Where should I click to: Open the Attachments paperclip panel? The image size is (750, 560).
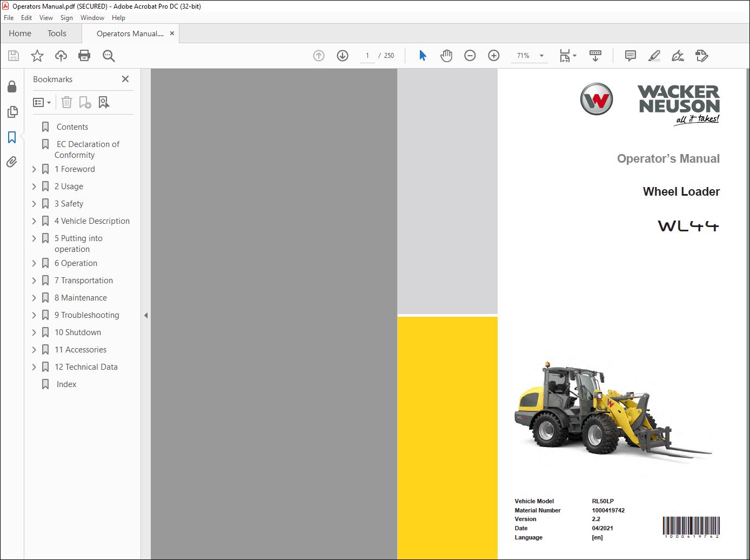click(12, 162)
